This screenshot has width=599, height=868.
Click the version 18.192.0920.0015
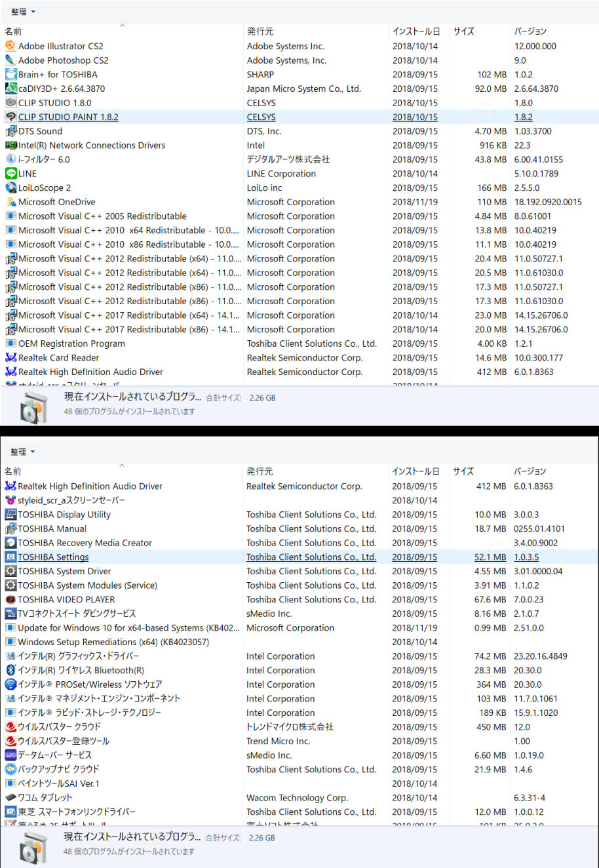click(x=548, y=203)
